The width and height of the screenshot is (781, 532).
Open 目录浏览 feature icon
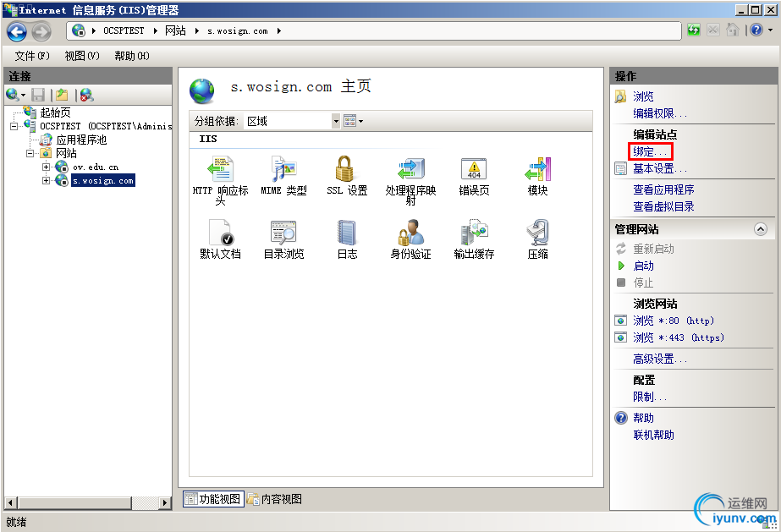(x=283, y=233)
